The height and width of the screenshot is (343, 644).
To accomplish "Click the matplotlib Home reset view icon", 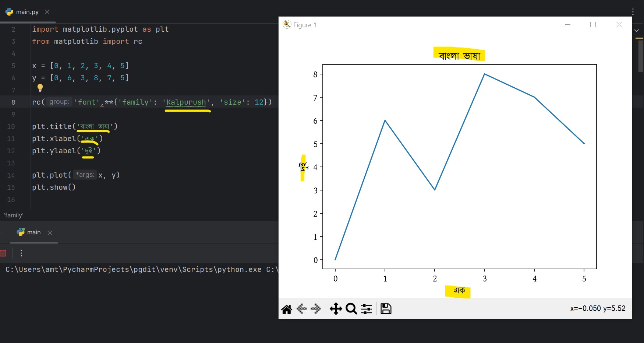I will [x=287, y=309].
